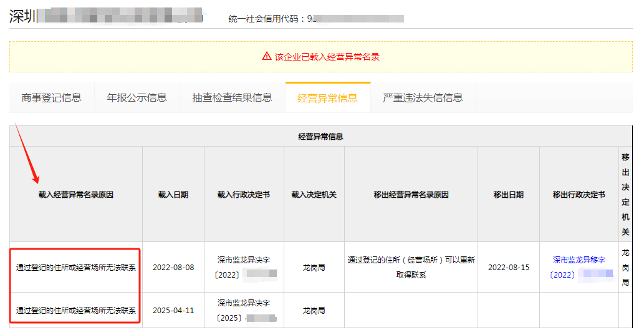644x335 pixels.
Task: Select the 载入经营异常名录原因 column header
Action: tap(76, 195)
